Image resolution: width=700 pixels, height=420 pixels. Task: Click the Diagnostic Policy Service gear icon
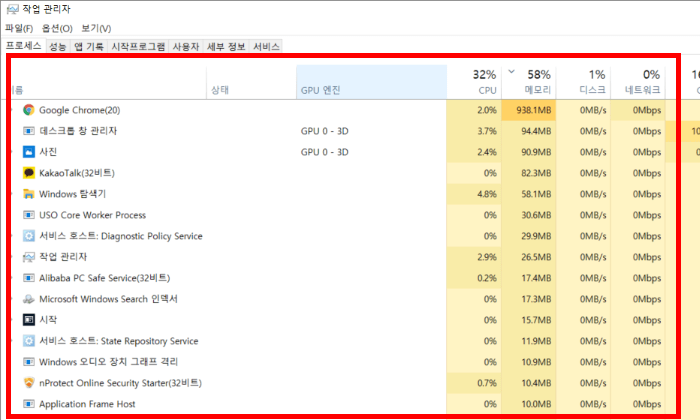29,236
